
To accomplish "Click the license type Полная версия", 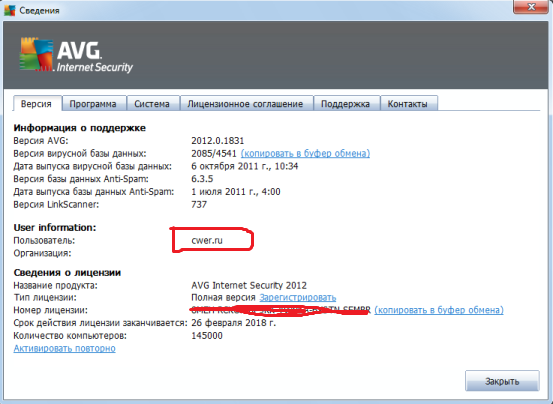I will click(x=223, y=297).
